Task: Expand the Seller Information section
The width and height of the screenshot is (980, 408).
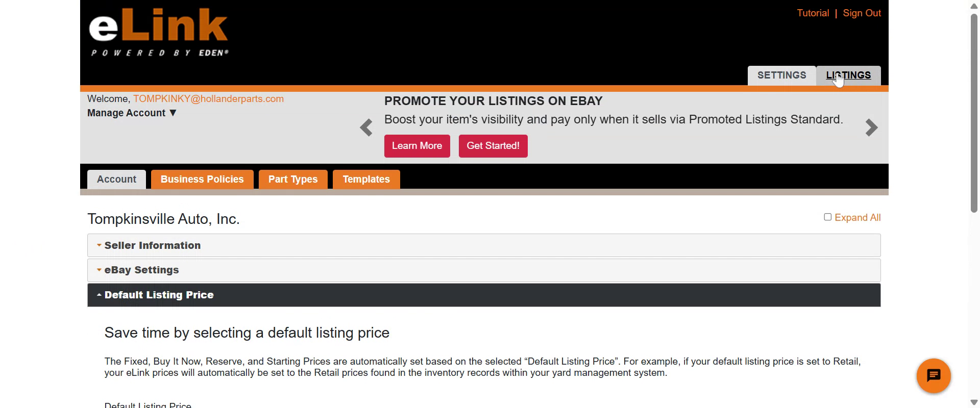Action: 152,245
